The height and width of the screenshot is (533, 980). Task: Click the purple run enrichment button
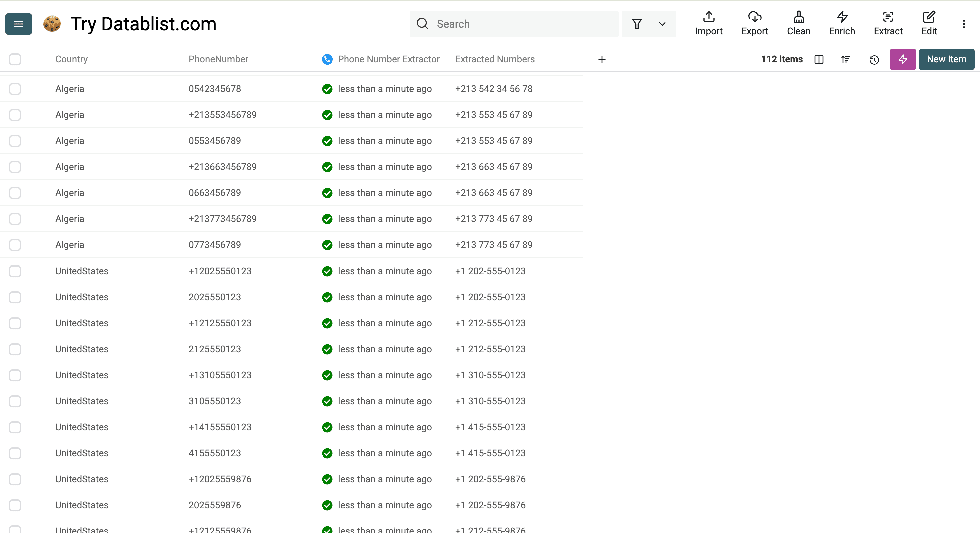[902, 59]
